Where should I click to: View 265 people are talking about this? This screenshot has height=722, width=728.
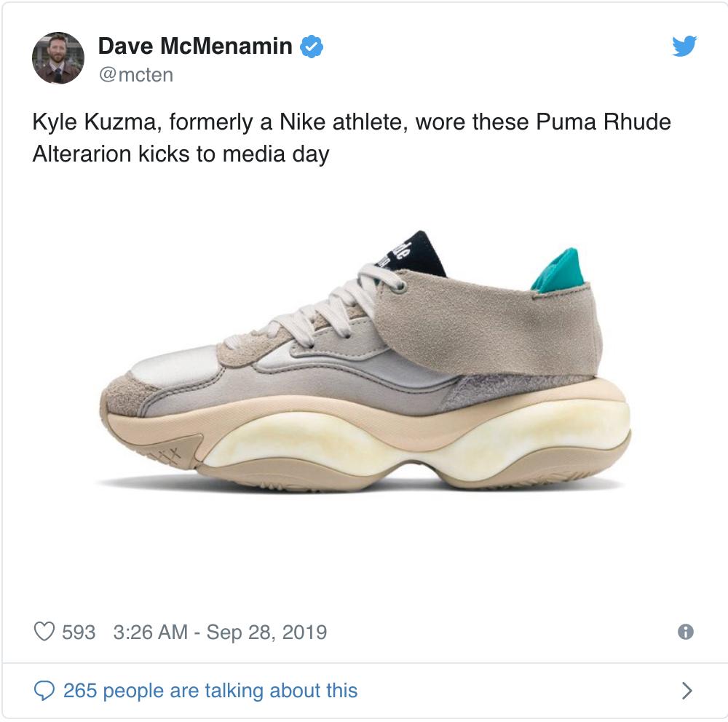(x=210, y=691)
